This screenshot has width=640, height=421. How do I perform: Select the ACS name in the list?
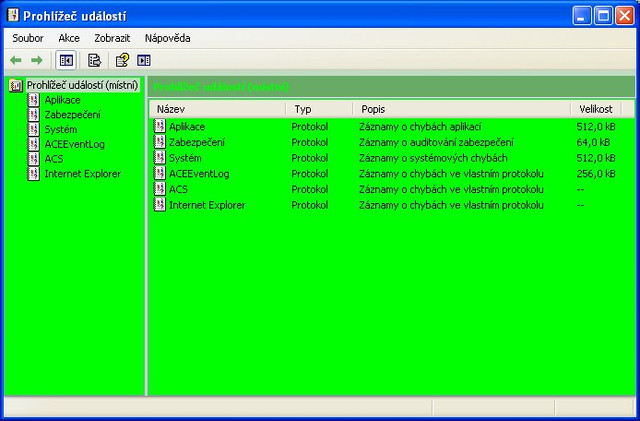(x=178, y=189)
